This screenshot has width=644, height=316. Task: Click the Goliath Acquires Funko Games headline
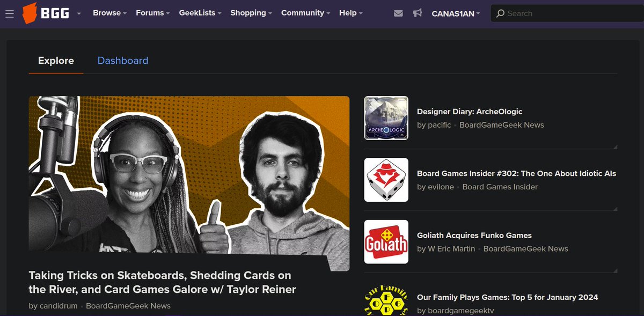point(474,235)
